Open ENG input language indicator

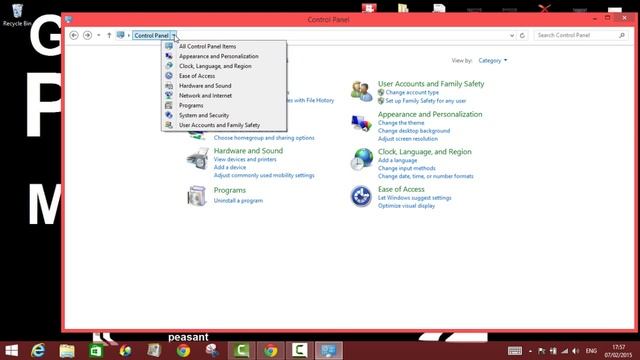tap(591, 351)
